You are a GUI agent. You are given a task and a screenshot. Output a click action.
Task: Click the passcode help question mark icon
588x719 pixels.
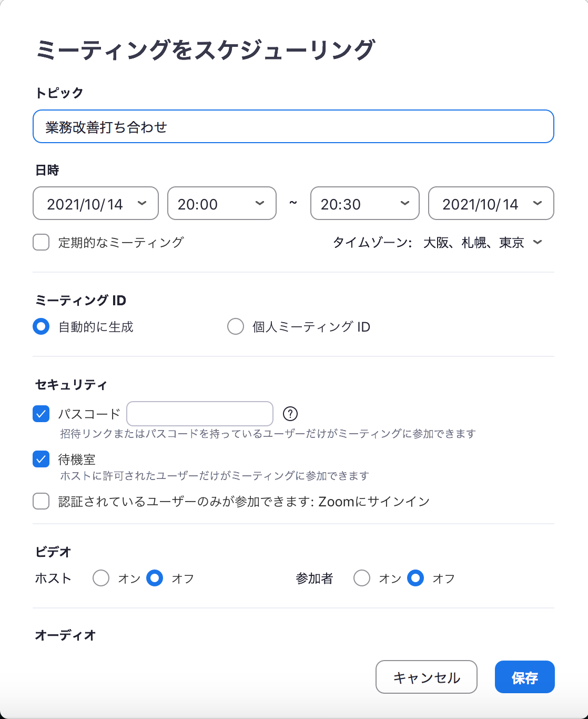(x=290, y=414)
